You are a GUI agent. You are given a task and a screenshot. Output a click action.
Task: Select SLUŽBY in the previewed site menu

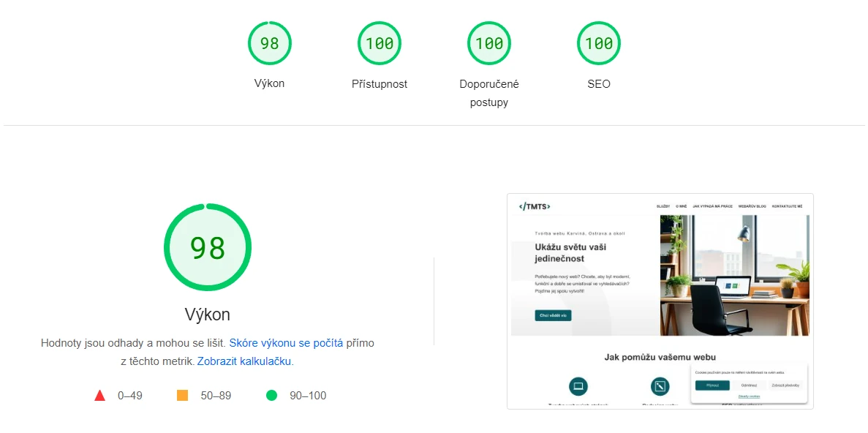point(663,206)
